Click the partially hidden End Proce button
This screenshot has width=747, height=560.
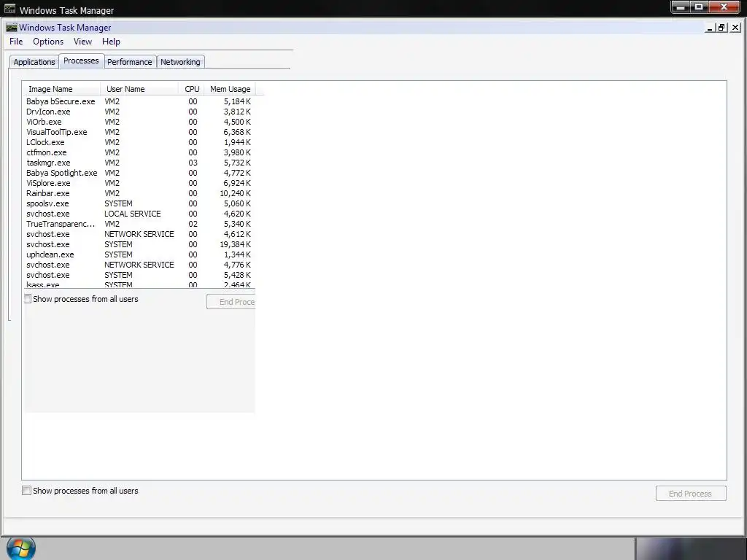click(x=231, y=302)
